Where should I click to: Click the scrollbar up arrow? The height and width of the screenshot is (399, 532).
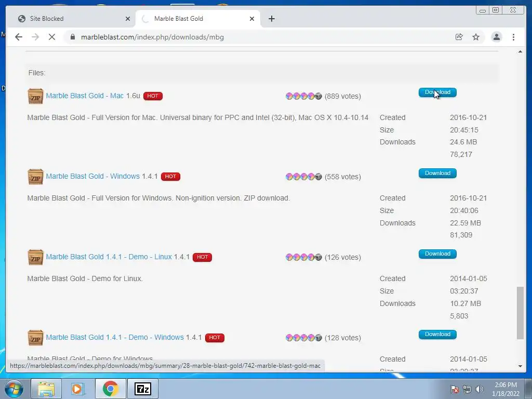(x=520, y=51)
